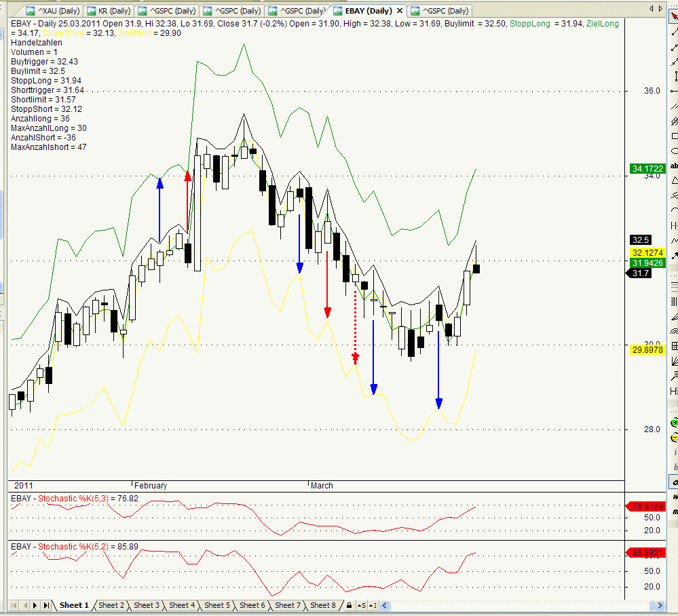
Task: Click the 'MaxAnzahlshort = 47' text line
Action: [x=49, y=147]
